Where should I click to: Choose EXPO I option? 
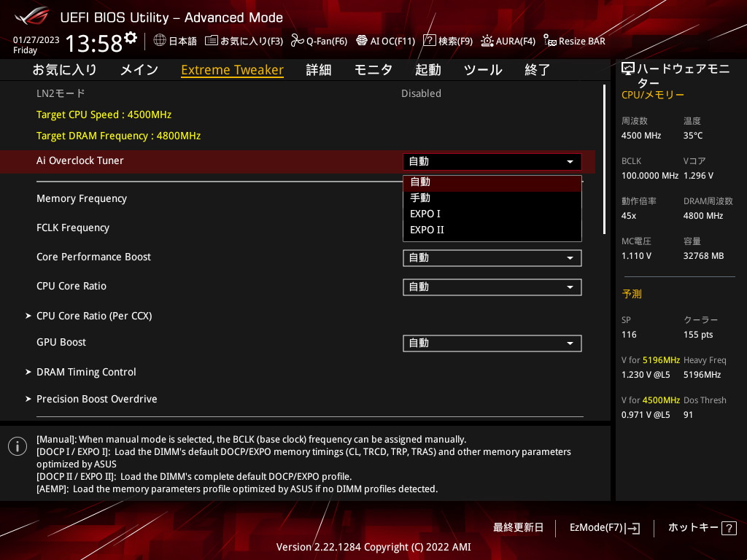coord(492,214)
